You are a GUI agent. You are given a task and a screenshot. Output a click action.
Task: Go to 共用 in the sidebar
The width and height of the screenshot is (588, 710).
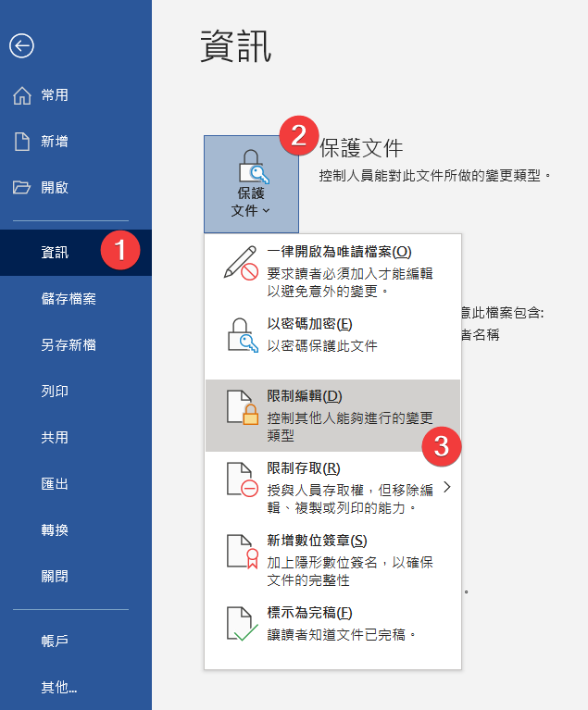(55, 437)
